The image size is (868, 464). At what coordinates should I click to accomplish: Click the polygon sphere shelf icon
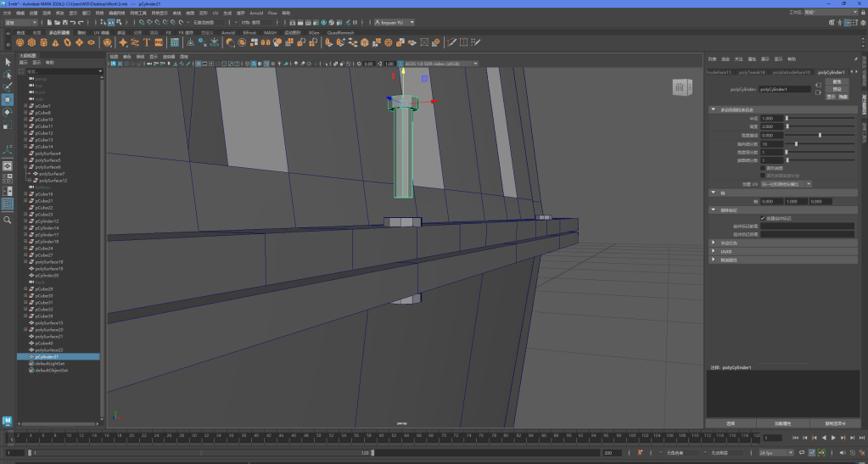coord(20,42)
